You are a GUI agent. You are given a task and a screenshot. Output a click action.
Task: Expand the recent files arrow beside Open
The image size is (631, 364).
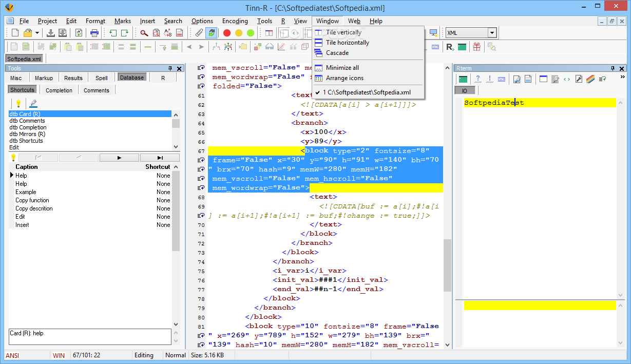coord(37,33)
